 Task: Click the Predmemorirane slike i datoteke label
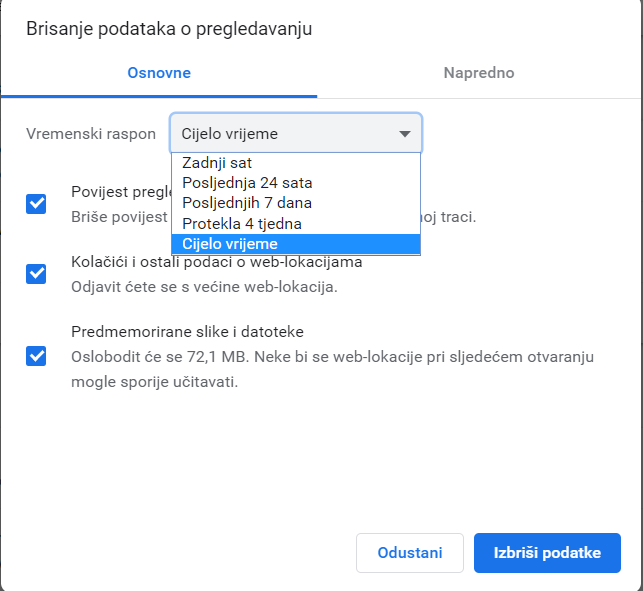[187, 332]
